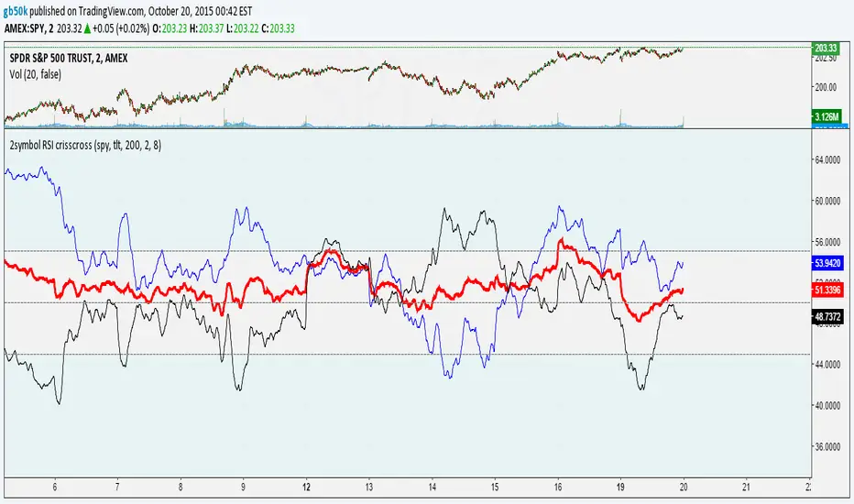Click the Vol (20, false) indicator label
Viewport: 854px width, 504px height.
pyautogui.click(x=36, y=74)
